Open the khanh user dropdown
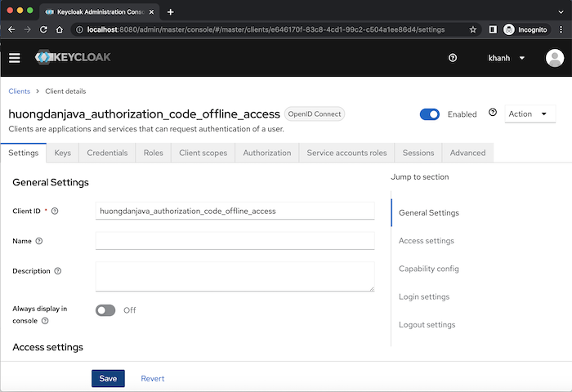572x392 pixels. pos(507,58)
